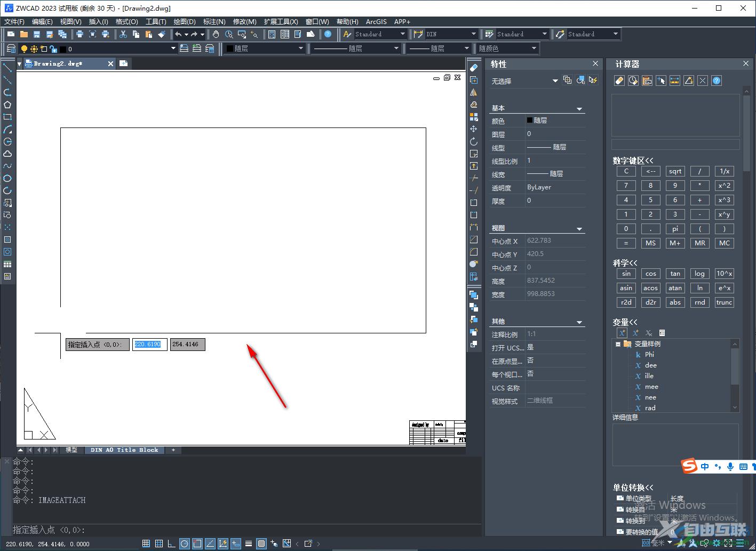756x551 pixels.
Task: Toggle Object Snap Tracking in status bar
Action: click(x=210, y=544)
